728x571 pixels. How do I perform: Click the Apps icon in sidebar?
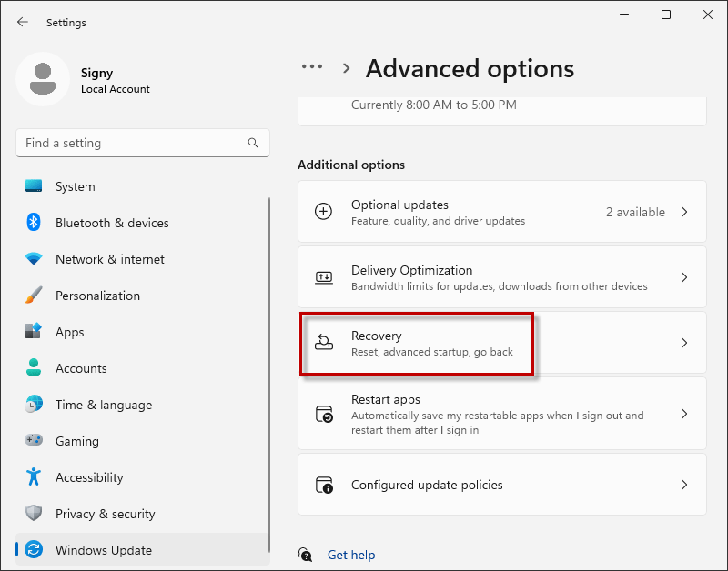pos(34,331)
